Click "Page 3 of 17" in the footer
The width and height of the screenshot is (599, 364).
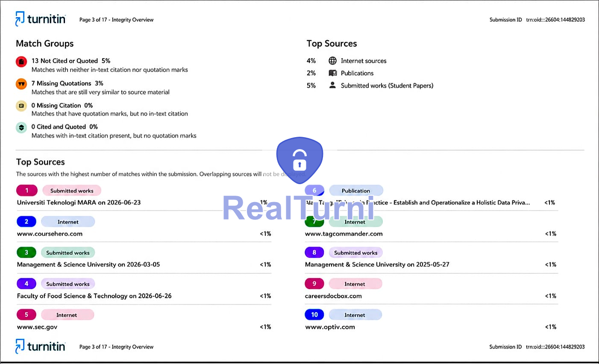point(94,347)
